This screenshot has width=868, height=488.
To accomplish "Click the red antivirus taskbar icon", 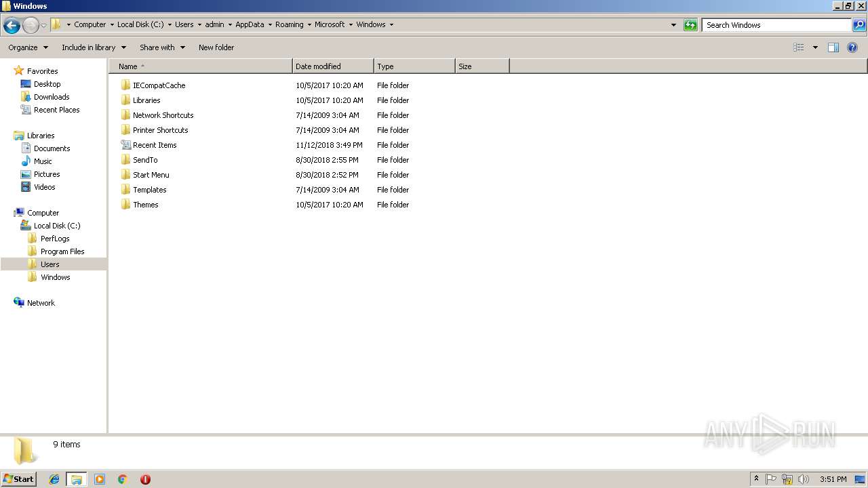I will [145, 479].
